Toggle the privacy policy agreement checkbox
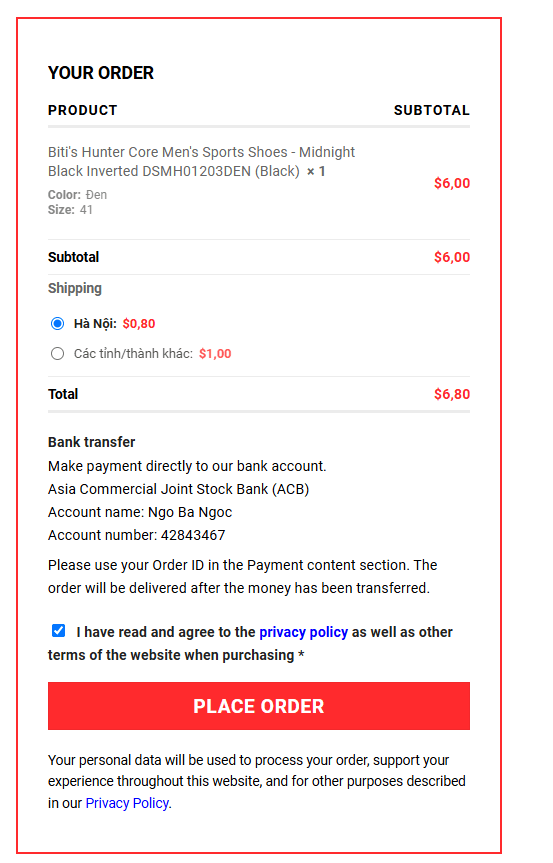 [x=58, y=631]
